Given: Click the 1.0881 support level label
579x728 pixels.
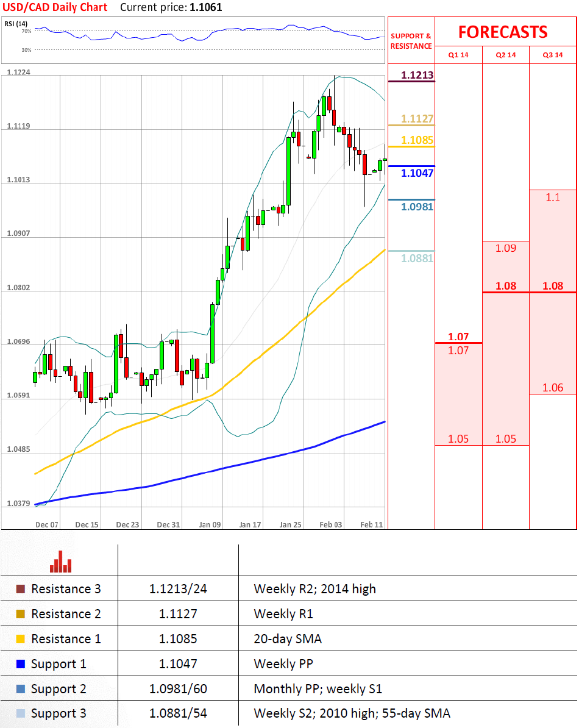Looking at the screenshot, I should [417, 259].
